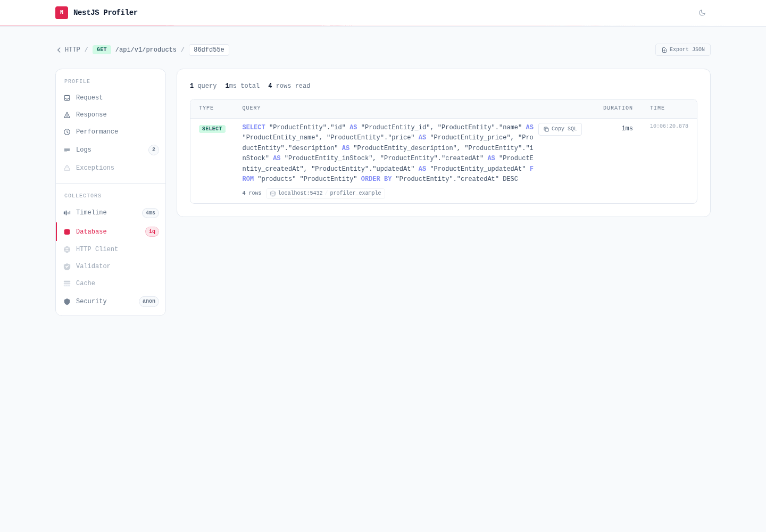Click the 1ms duration value
This screenshot has width=766, height=532.
pos(627,129)
